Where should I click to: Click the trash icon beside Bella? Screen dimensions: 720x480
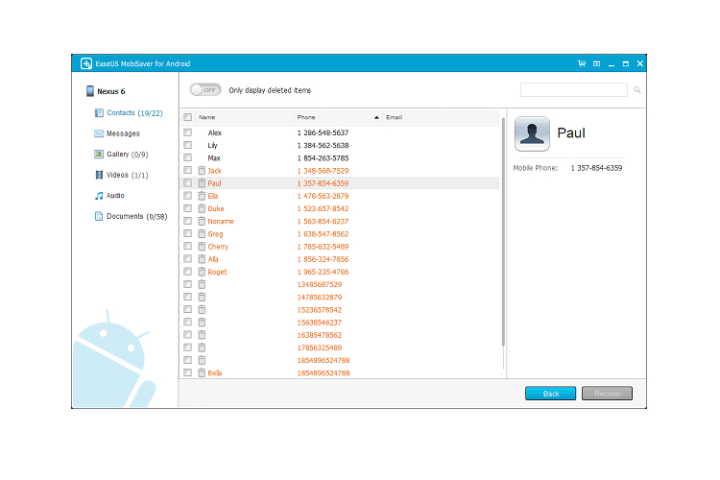[x=202, y=373]
